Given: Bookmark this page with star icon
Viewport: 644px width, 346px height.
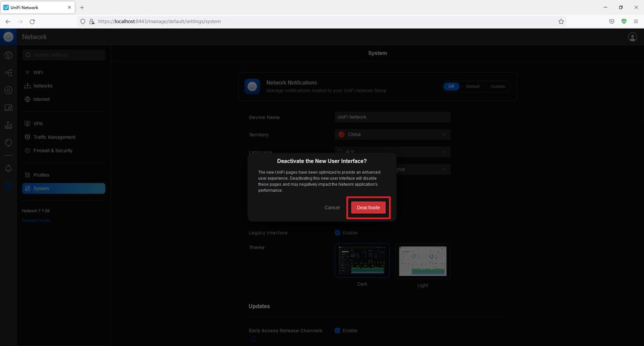Looking at the screenshot, I should 561,21.
